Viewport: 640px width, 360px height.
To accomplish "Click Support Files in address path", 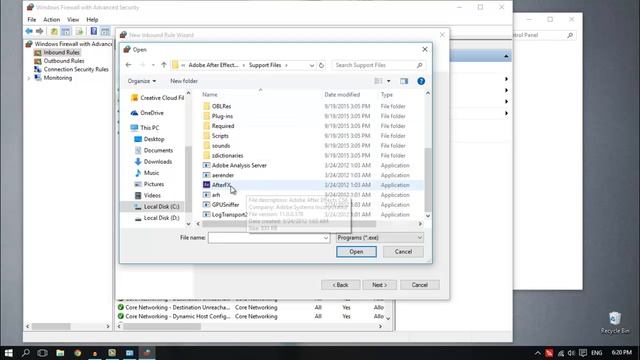I will pyautogui.click(x=265, y=65).
